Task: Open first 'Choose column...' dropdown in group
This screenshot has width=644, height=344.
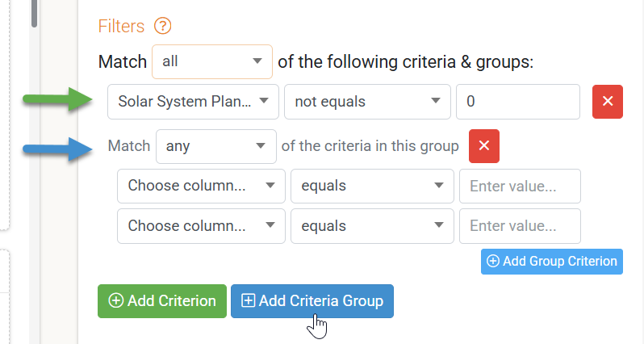Action: point(201,186)
